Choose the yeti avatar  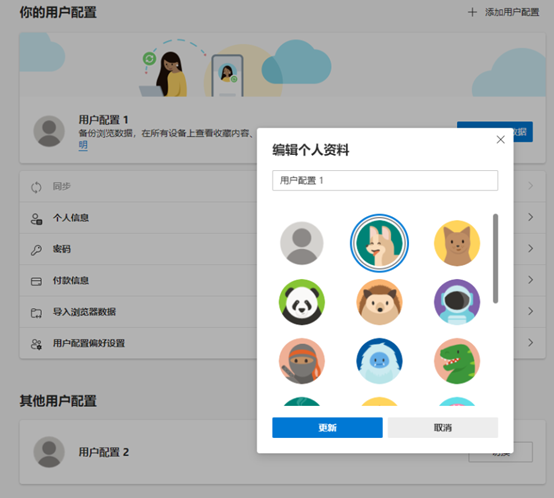coord(379,361)
